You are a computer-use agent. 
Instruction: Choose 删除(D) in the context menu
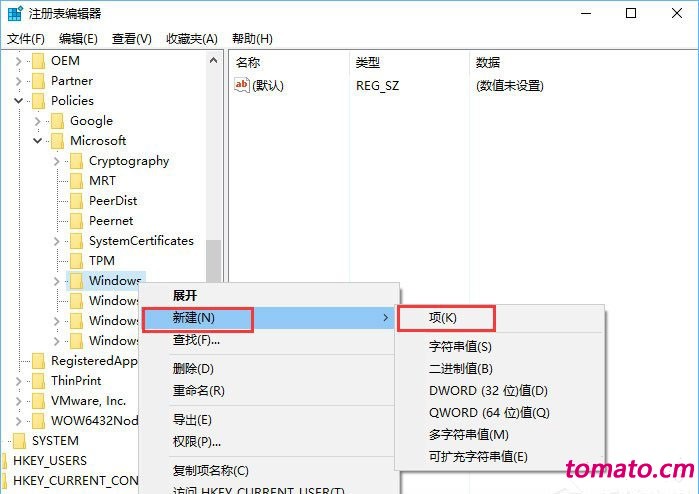(269, 369)
